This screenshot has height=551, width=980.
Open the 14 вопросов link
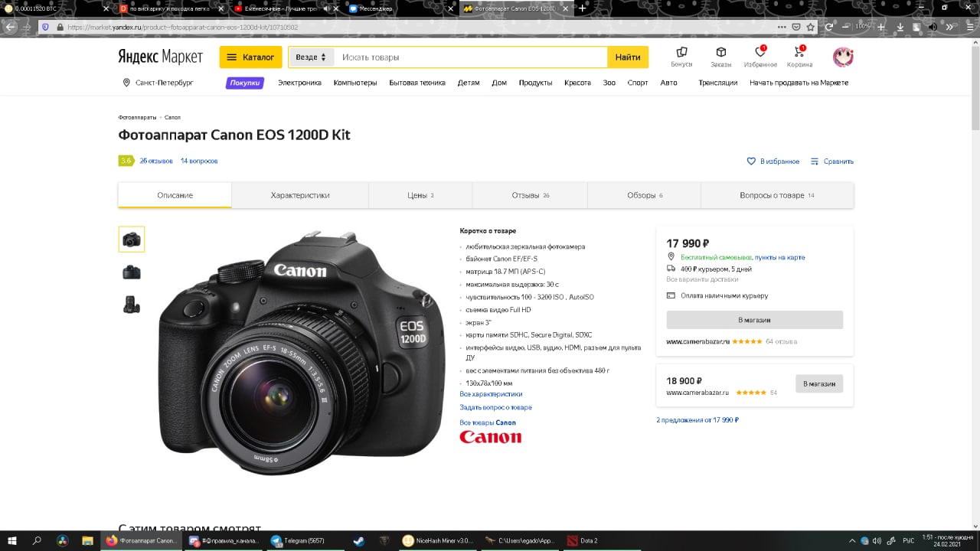tap(199, 161)
